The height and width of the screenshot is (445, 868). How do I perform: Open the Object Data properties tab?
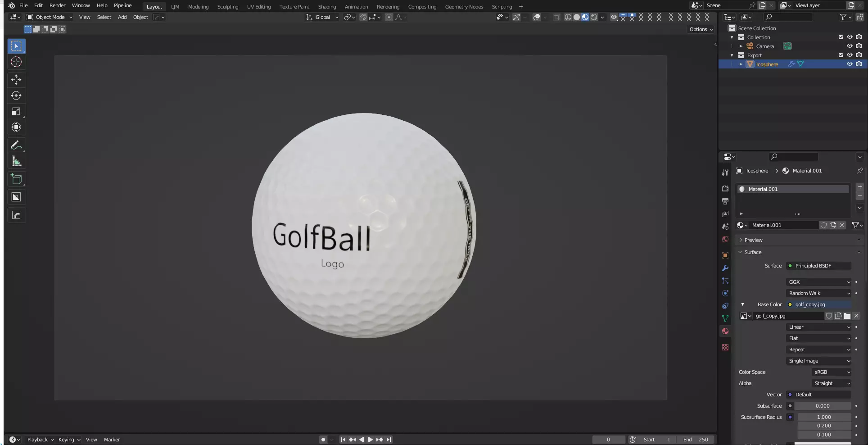725,318
